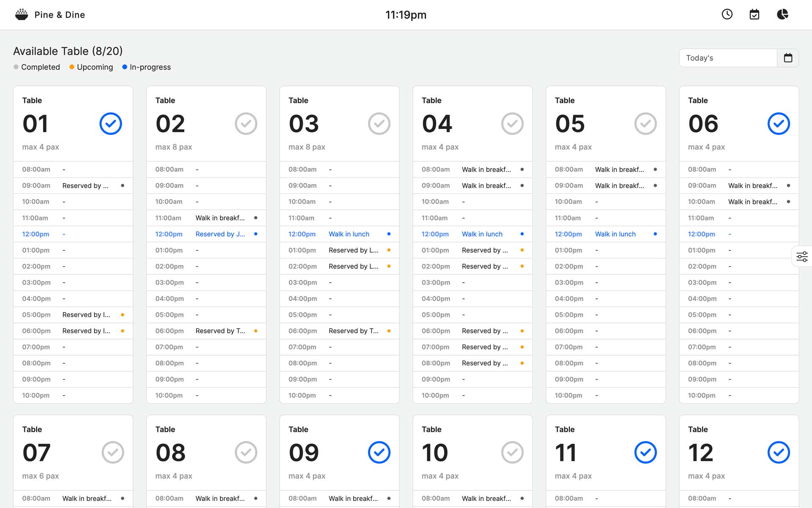Toggle the checkmark on Table 04
The width and height of the screenshot is (812, 508).
[x=512, y=124]
